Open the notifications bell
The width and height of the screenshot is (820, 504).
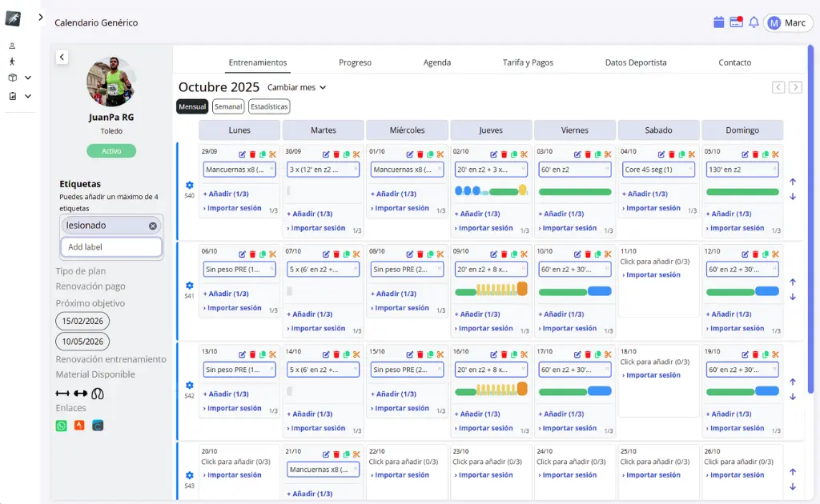click(754, 22)
